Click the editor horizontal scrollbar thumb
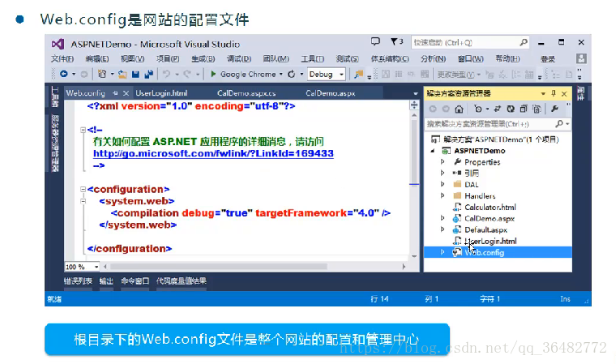616x364 pixels. [218, 267]
